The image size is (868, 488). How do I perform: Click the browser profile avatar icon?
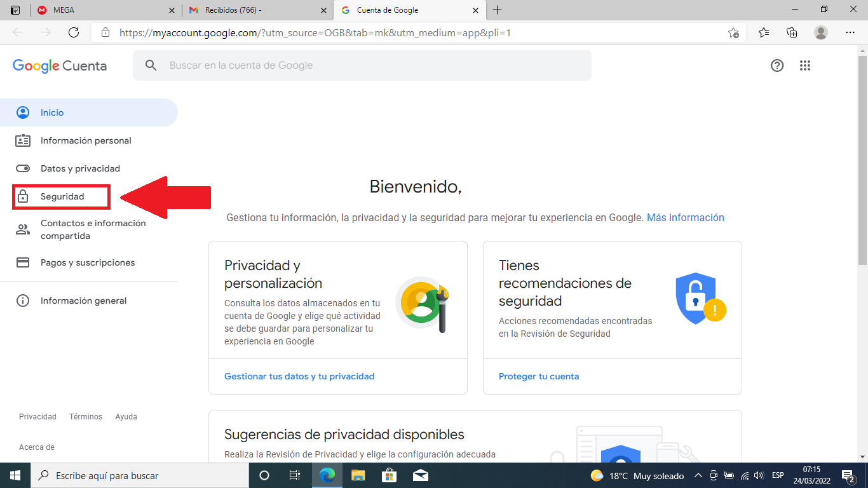pos(821,32)
